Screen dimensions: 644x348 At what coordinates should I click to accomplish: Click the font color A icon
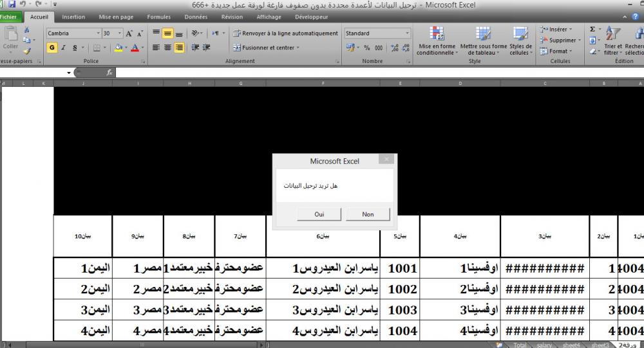135,48
